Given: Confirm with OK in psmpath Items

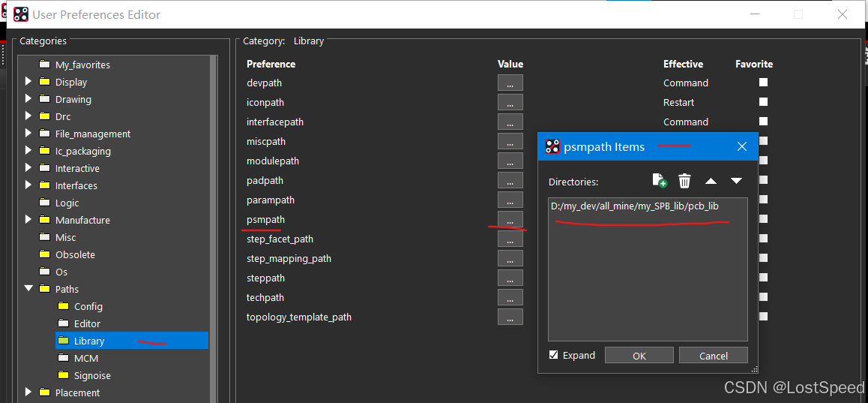Looking at the screenshot, I should (639, 355).
